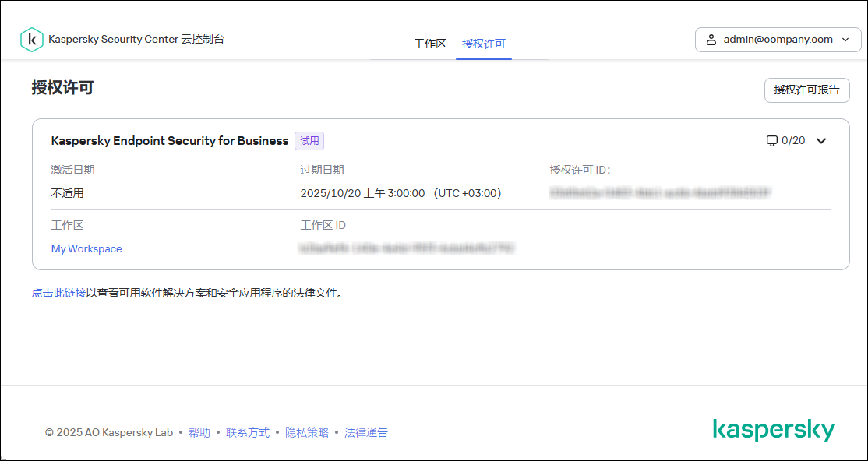Open the 帮助 footer link

[199, 432]
